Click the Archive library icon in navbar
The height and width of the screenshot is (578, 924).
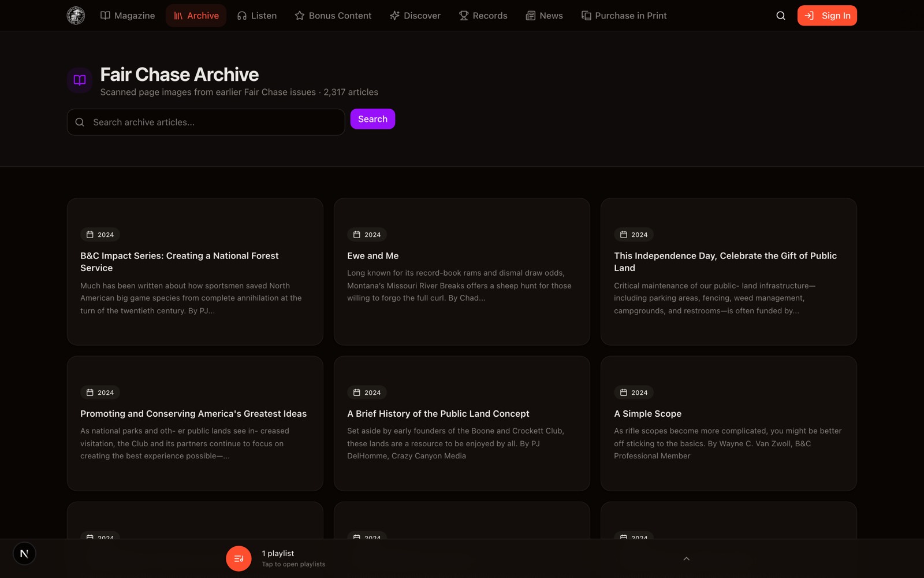tap(178, 16)
